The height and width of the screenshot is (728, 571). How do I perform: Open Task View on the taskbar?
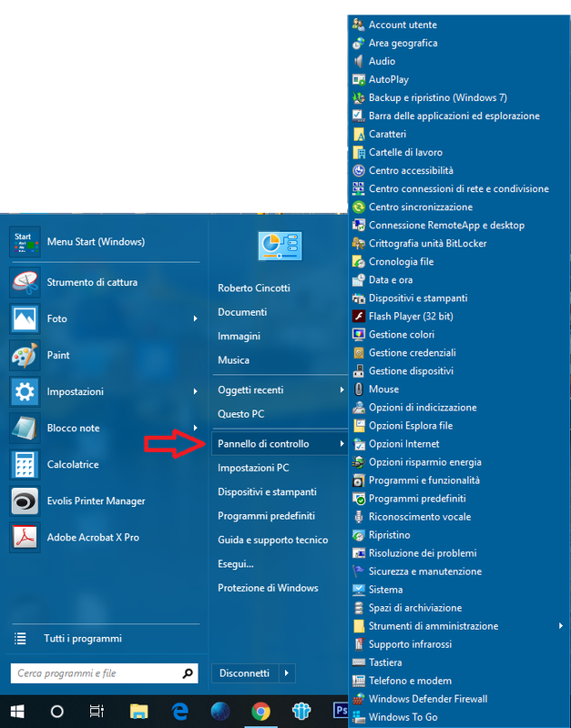(97, 711)
